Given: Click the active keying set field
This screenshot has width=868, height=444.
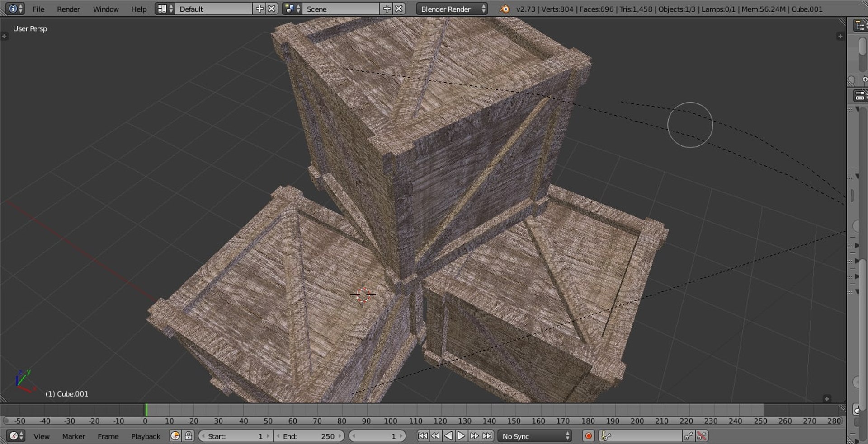Looking at the screenshot, I should tap(640, 436).
